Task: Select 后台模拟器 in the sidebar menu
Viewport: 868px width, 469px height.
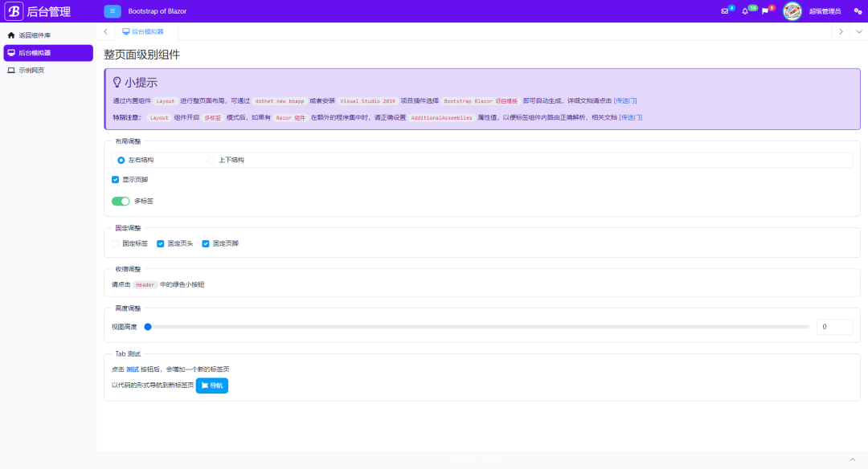Action: pyautogui.click(x=48, y=52)
